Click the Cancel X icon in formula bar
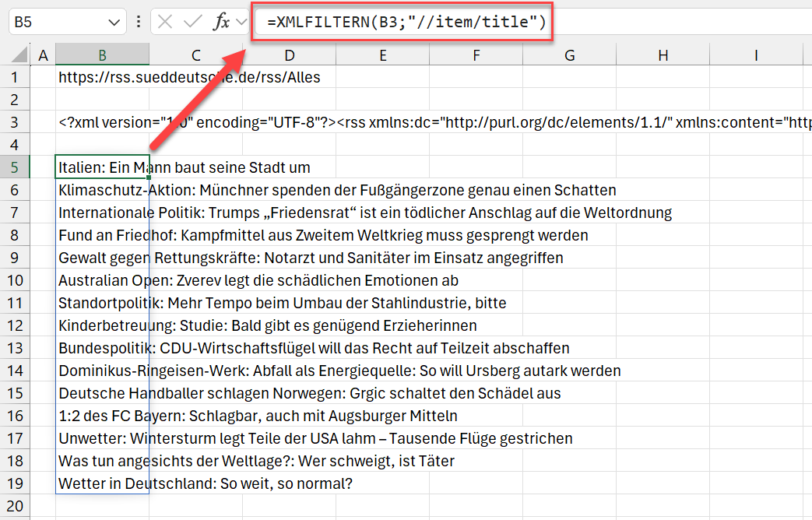 click(165, 22)
